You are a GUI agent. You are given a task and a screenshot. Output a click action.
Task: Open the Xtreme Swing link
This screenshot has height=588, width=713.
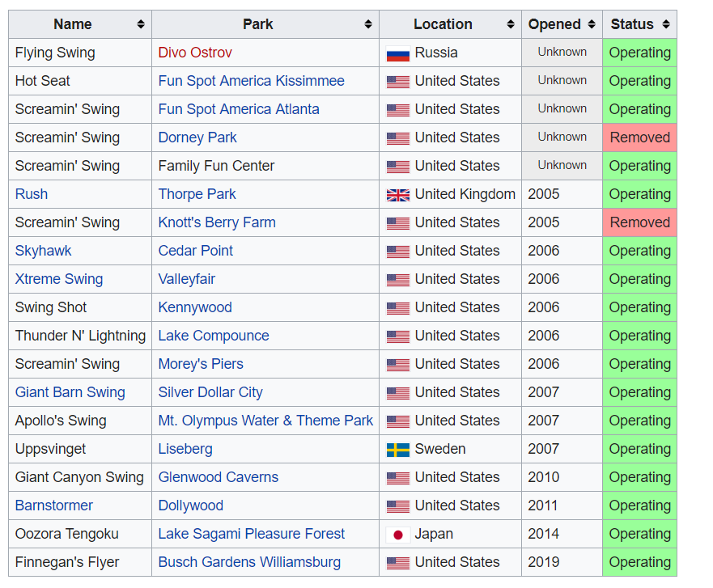(x=59, y=279)
